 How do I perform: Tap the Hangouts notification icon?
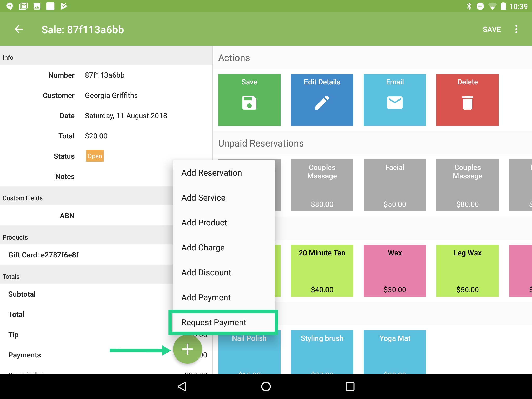pyautogui.click(x=10, y=6)
